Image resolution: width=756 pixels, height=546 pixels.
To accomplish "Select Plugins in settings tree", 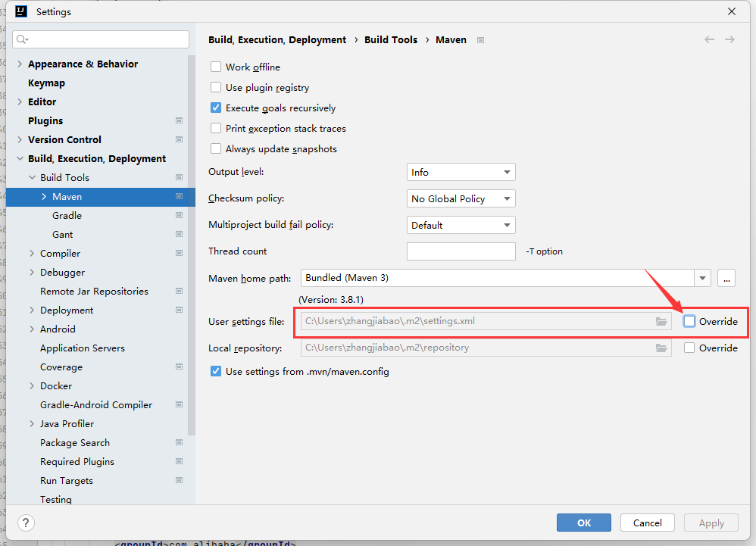I will [45, 120].
